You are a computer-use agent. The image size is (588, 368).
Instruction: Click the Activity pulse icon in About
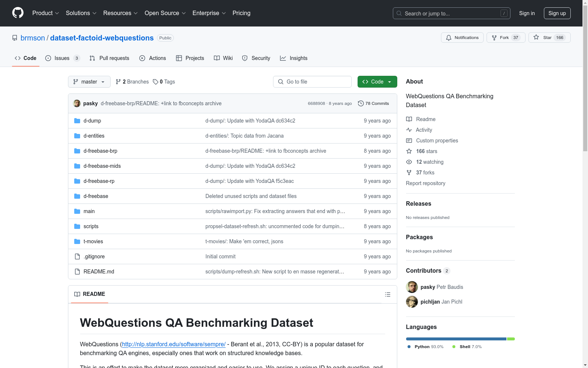[x=409, y=130]
